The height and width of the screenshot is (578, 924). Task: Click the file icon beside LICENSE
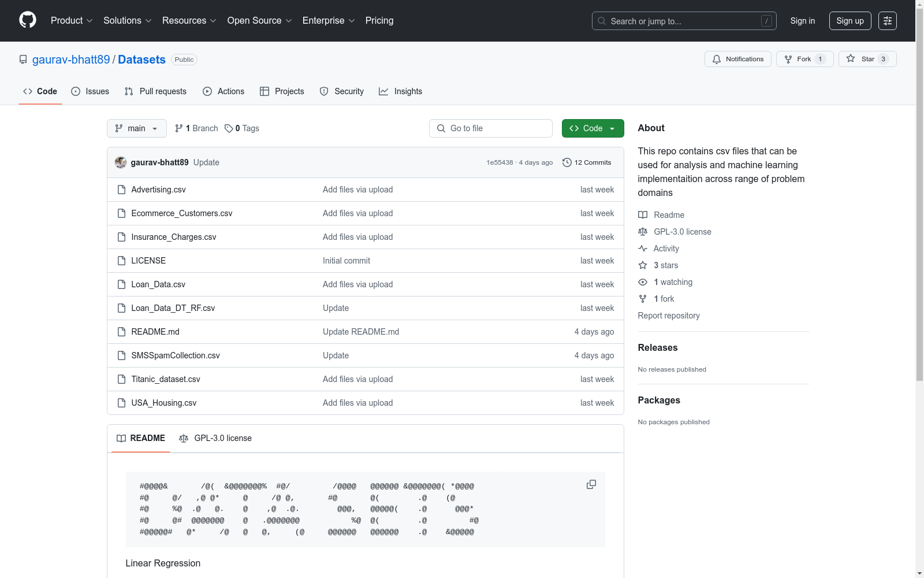coord(121,261)
